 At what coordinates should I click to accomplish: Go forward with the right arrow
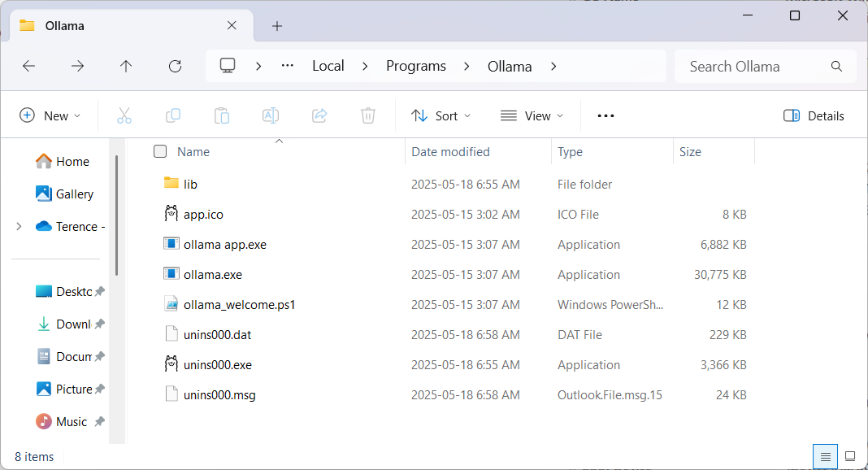pyautogui.click(x=77, y=67)
